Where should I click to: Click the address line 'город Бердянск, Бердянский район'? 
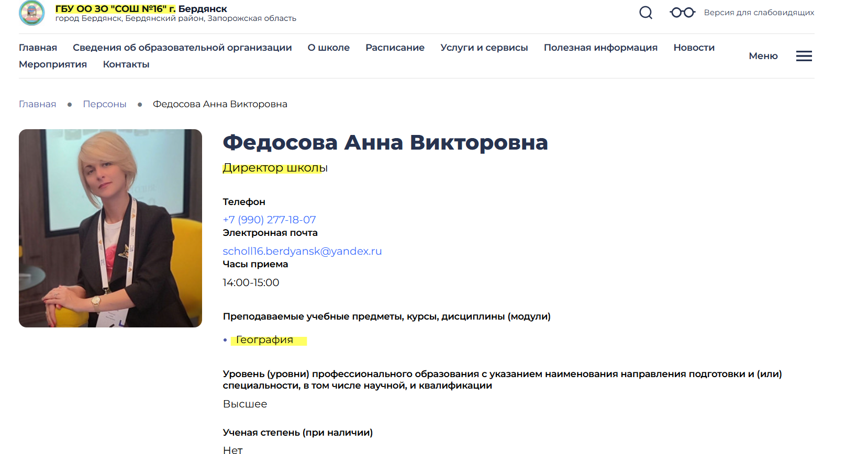tap(176, 18)
